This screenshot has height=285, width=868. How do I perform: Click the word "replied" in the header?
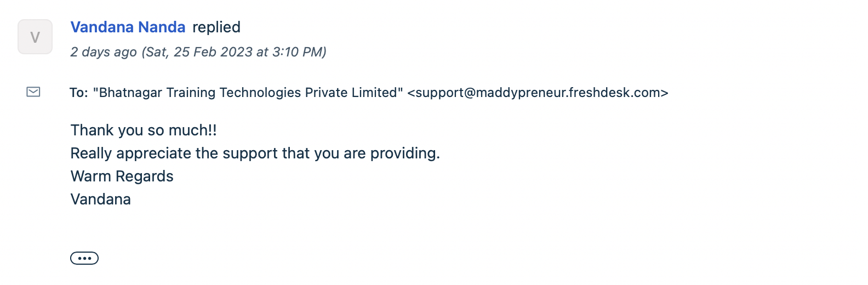[216, 27]
